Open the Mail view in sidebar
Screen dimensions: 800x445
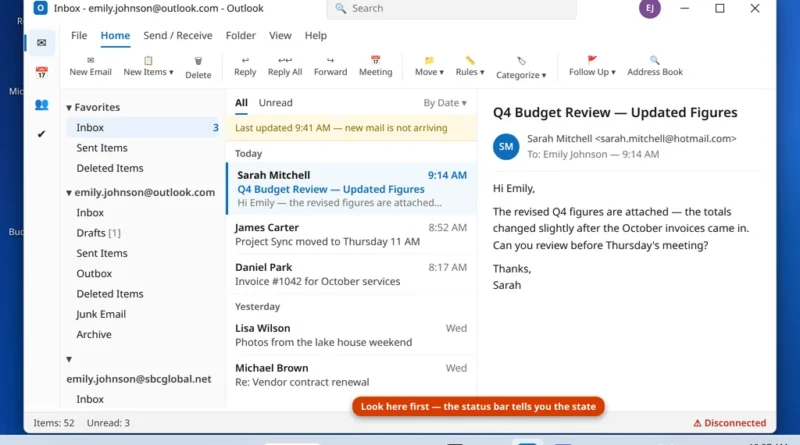pos(41,42)
